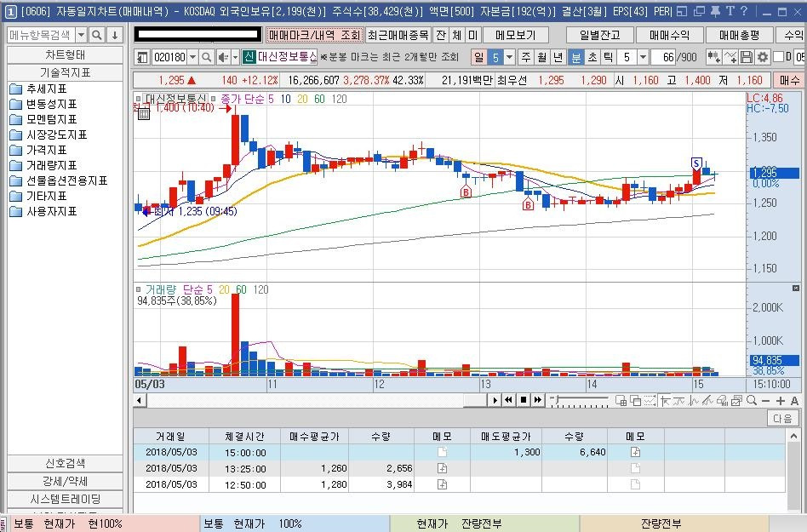Click the calendar grid icon on chart

[x=144, y=114]
